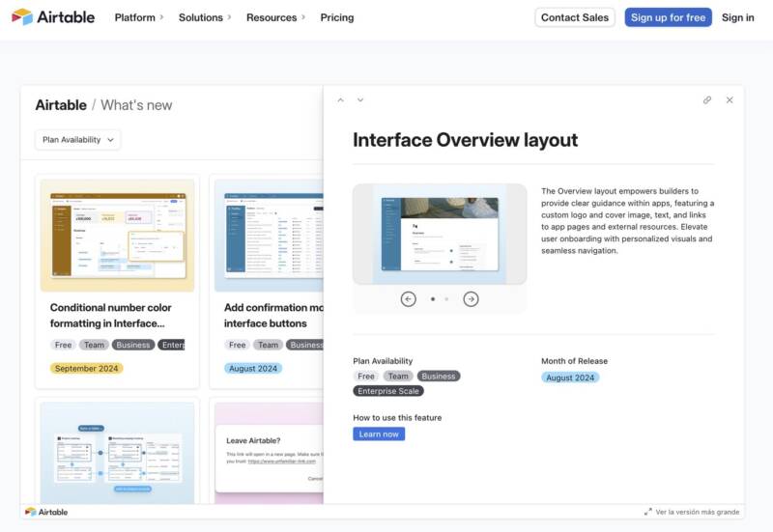Select the first carousel dot indicator
The width and height of the screenshot is (773, 532).
(432, 299)
